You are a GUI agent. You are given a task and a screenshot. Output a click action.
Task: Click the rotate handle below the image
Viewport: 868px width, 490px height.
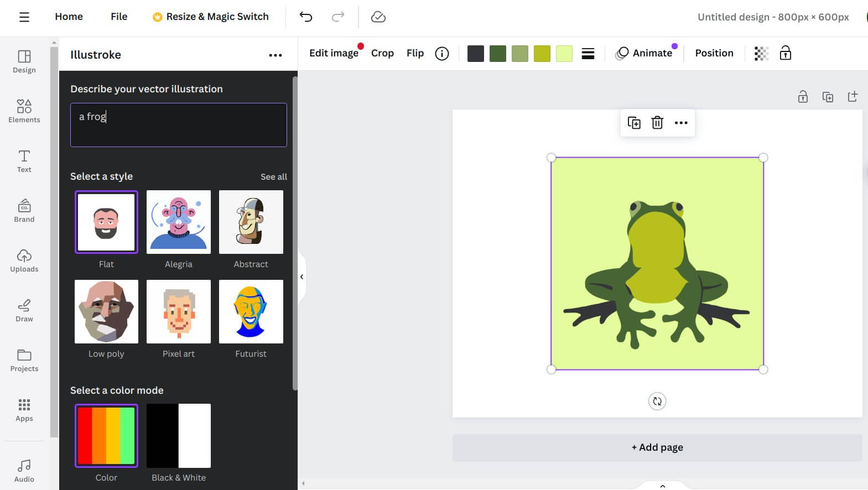657,402
